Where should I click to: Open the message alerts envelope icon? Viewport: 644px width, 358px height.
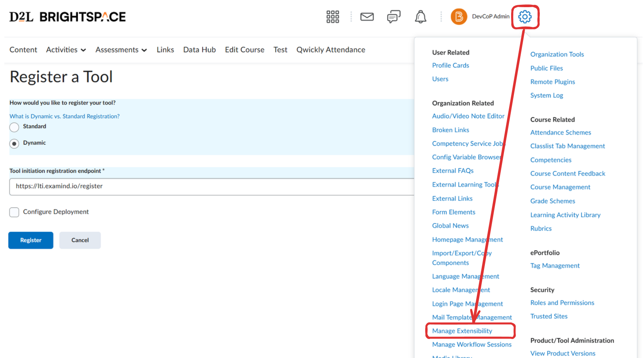pos(367,17)
